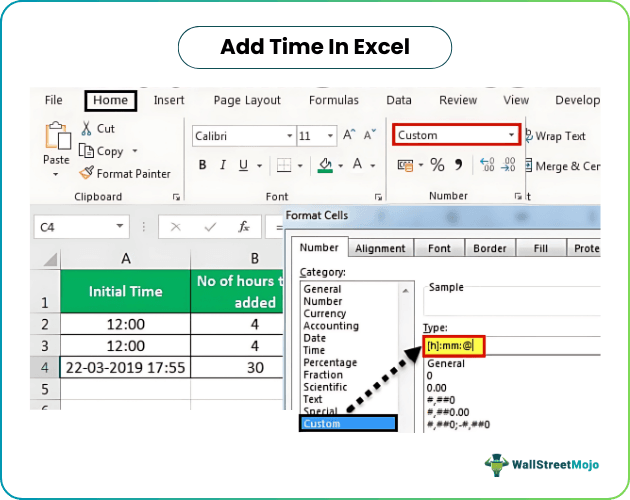The width and height of the screenshot is (630, 500).
Task: Select cell B4 containing 30
Action: coord(237,367)
